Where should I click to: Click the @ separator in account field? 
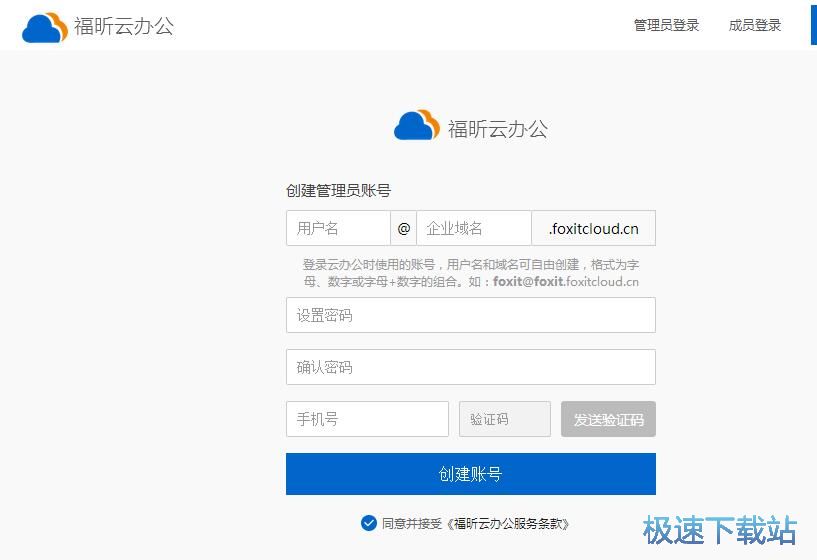click(x=403, y=228)
